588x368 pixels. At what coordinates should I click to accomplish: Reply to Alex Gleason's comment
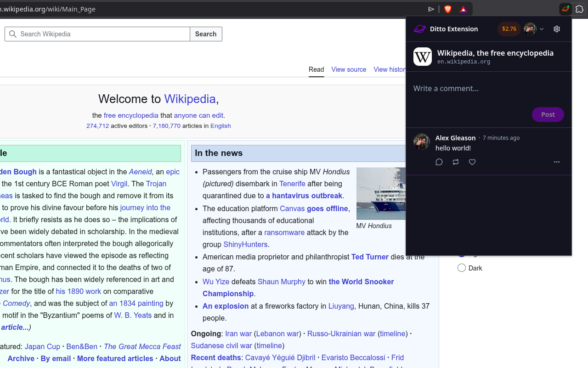pos(439,162)
